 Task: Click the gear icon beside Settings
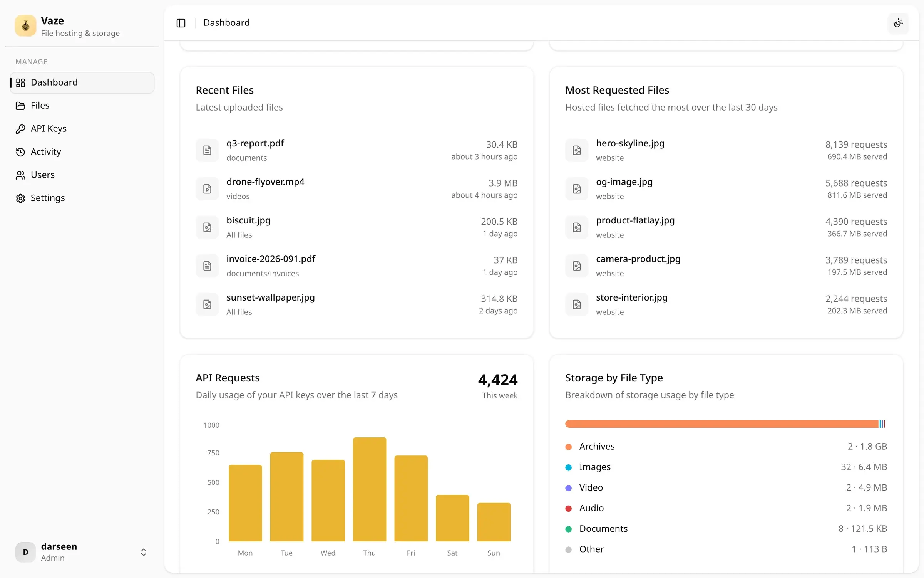coord(20,198)
